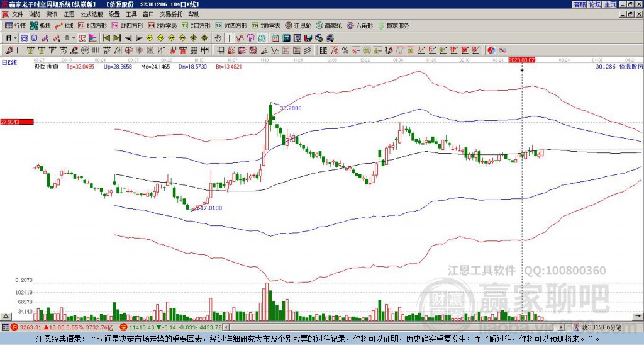
Task: Expand the candlestick style dropdown arrow
Action: (74, 38)
